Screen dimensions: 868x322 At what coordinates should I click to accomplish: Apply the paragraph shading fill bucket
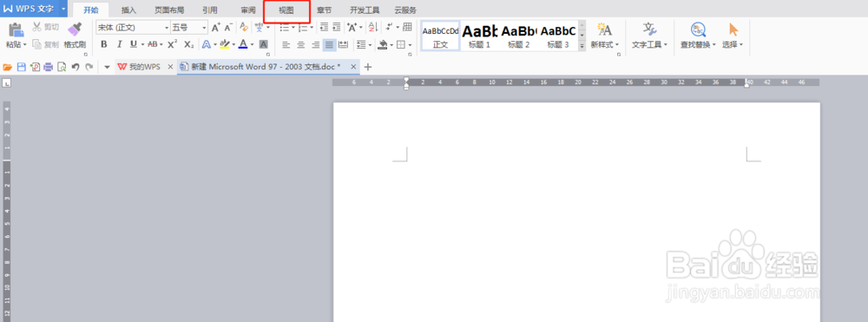tap(382, 45)
